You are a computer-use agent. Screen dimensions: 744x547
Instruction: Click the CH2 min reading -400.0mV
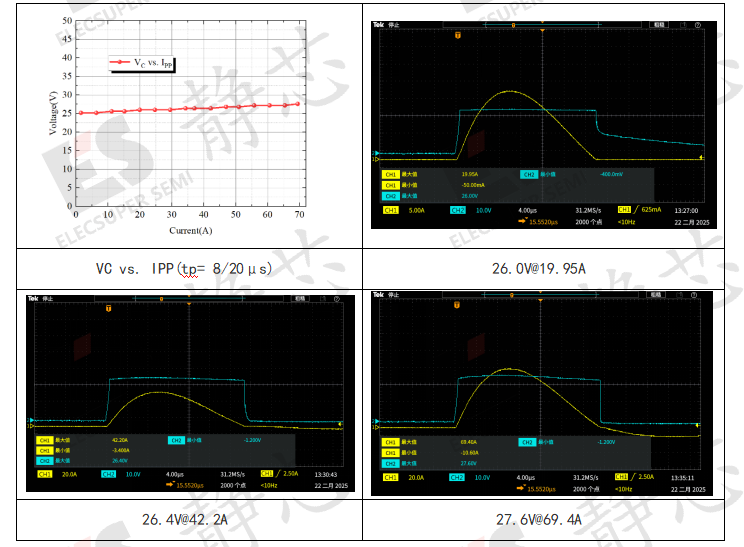click(x=612, y=175)
